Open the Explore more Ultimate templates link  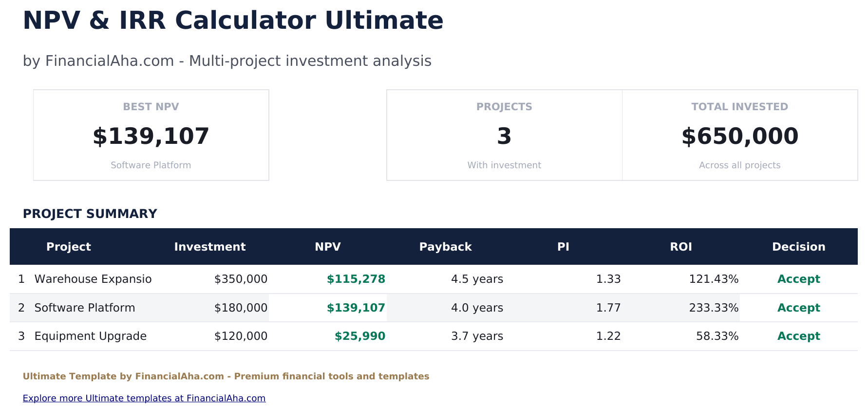(144, 398)
